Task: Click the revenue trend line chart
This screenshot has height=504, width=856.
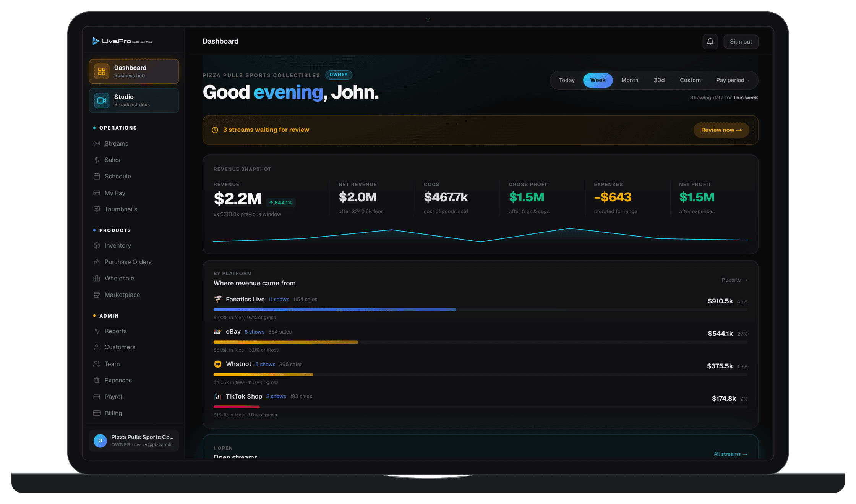Action: 480,236
